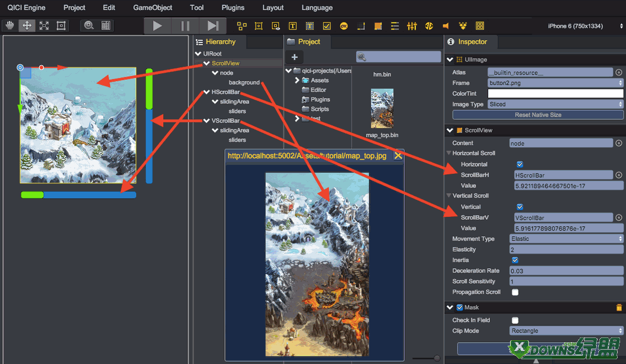Expand the Assets folder

297,80
